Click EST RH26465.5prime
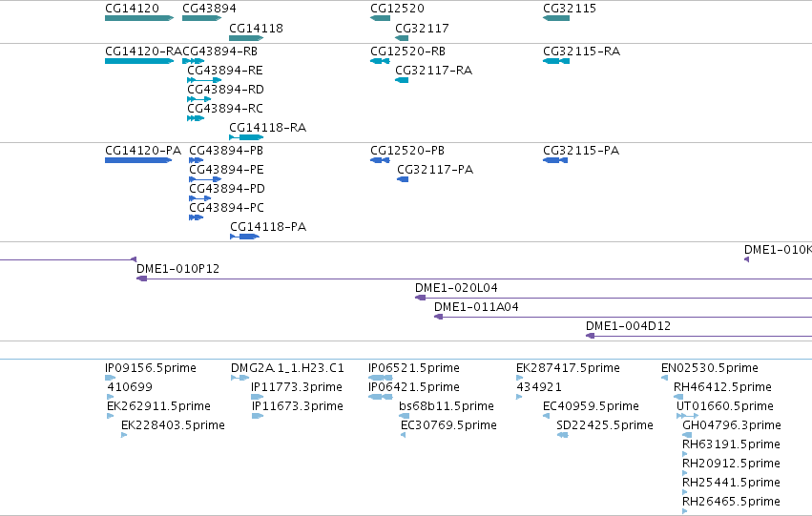812x516 pixels. point(685,512)
